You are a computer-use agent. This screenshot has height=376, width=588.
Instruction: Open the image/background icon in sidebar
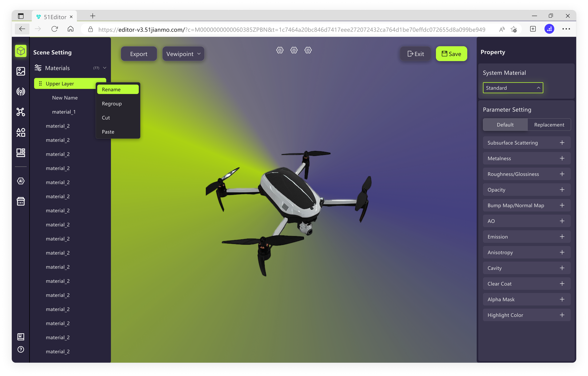point(21,71)
